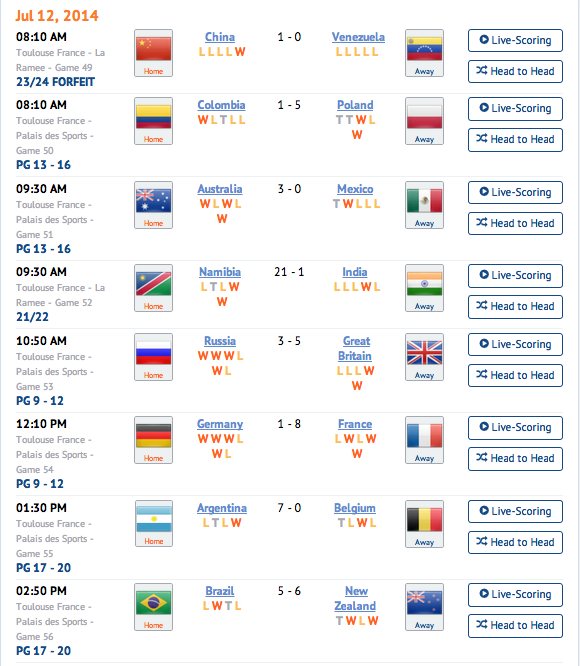The image size is (580, 666).
Task: Open Head to Head for Germany vs France
Action: pos(515,459)
